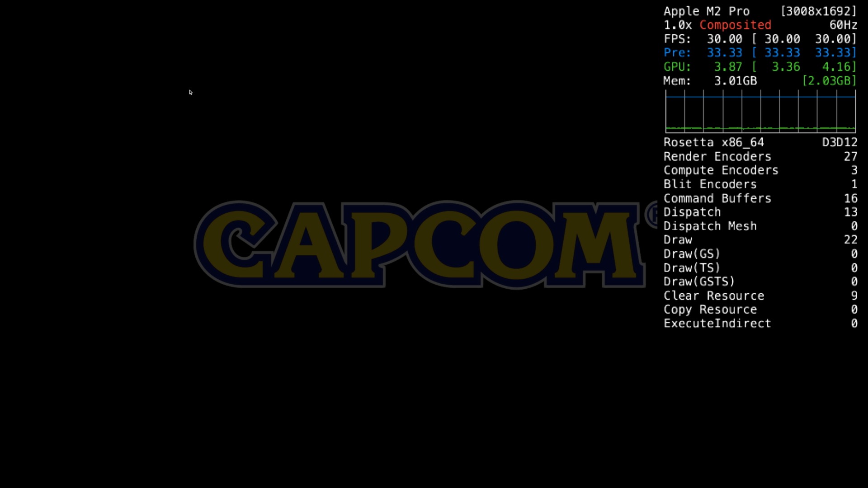This screenshot has width=868, height=488.
Task: Click the Rosetta x86_64 indicator
Action: [713, 142]
